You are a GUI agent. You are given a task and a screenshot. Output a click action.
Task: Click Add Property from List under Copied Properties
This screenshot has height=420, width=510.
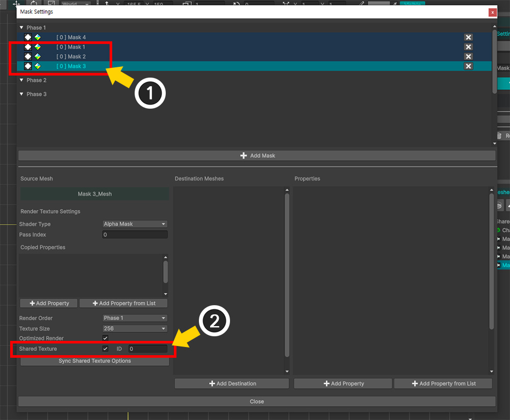pos(123,304)
